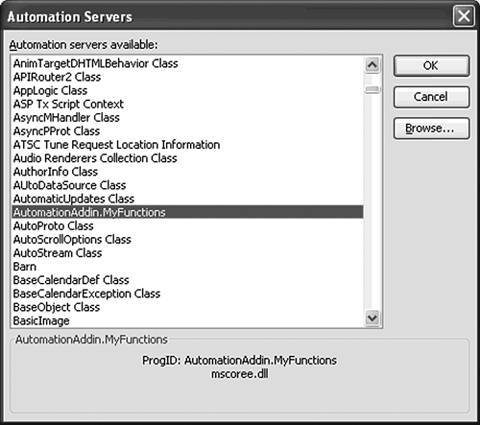Viewport: 480px width, 425px height.
Task: Open the Browse... file dialog
Action: [431, 128]
